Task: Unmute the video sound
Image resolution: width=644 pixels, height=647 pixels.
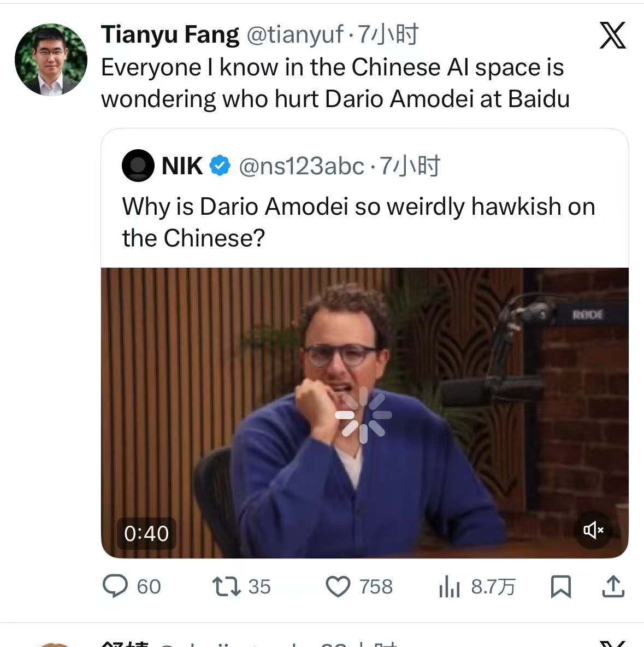Action: 593,530
